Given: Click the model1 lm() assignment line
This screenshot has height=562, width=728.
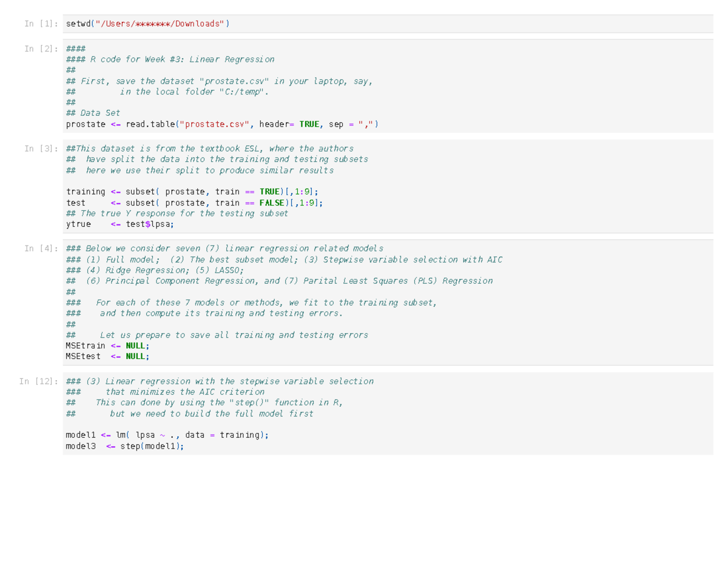Looking at the screenshot, I should (167, 435).
